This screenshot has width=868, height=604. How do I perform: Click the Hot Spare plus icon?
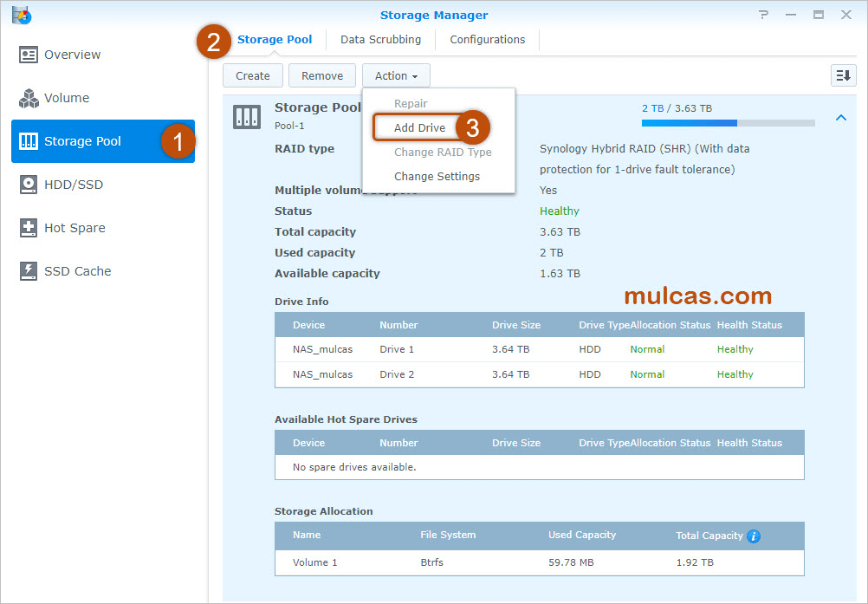29,228
